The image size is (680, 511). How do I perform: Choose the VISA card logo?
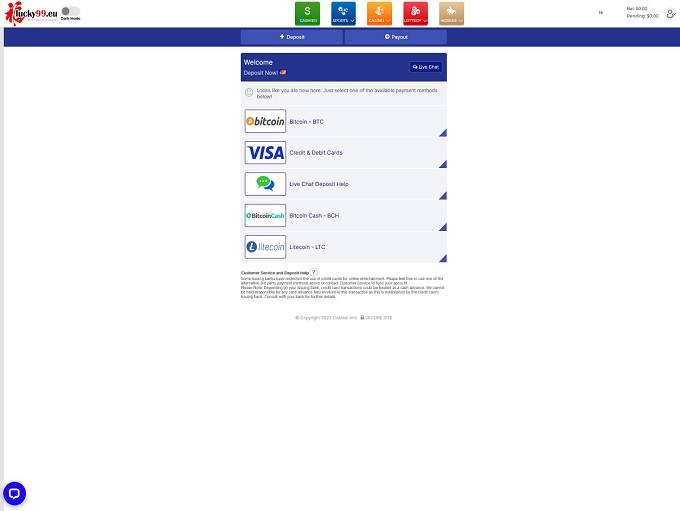pyautogui.click(x=265, y=153)
